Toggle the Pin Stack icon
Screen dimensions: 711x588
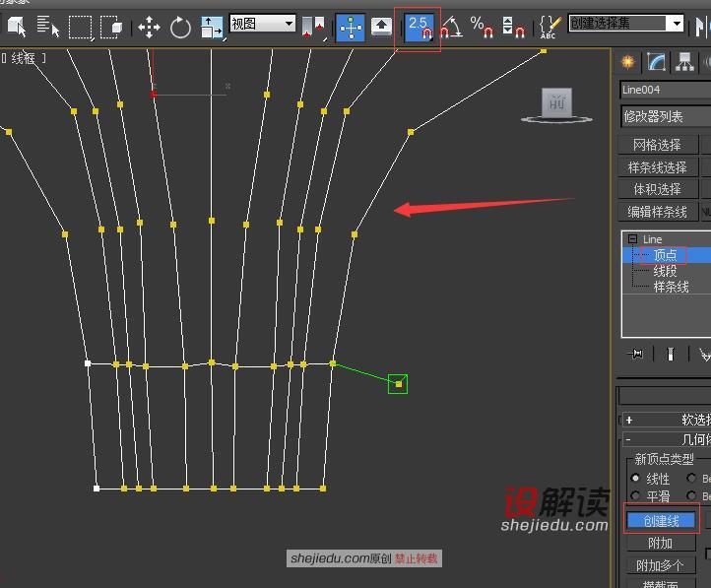[x=637, y=354]
